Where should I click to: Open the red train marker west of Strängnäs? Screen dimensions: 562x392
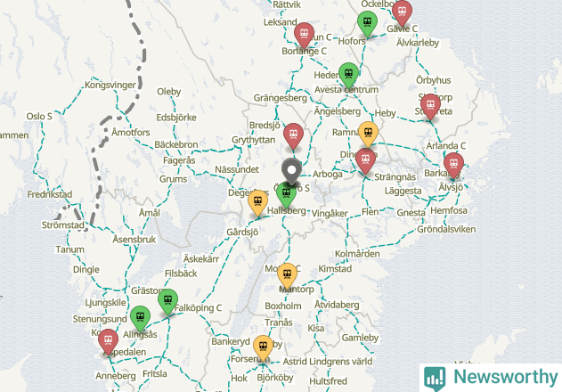tap(365, 161)
